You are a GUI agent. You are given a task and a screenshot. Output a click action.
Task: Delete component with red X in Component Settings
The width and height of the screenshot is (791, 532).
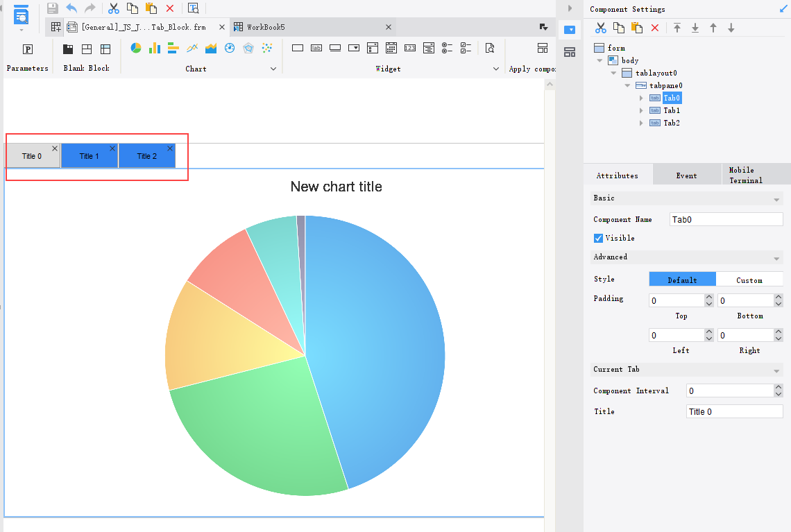pos(655,28)
